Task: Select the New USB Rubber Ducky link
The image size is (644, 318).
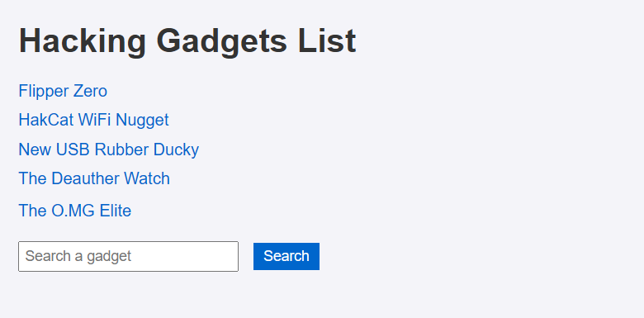Action: pyautogui.click(x=109, y=150)
